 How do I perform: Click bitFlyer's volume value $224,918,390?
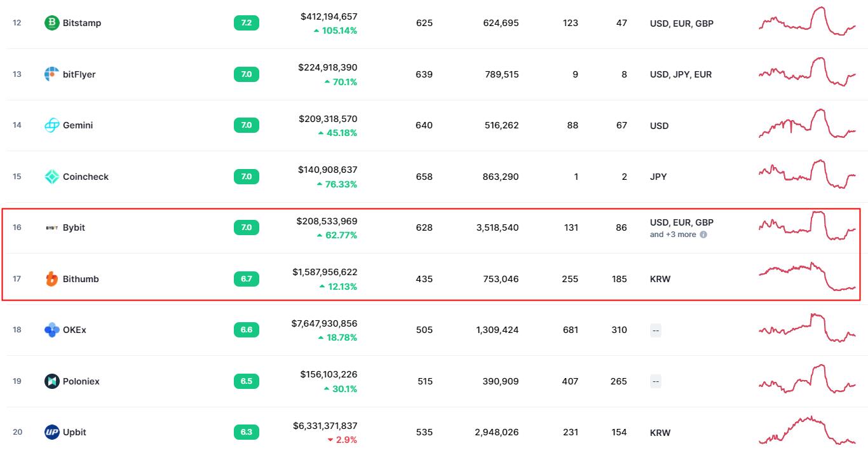click(x=328, y=67)
